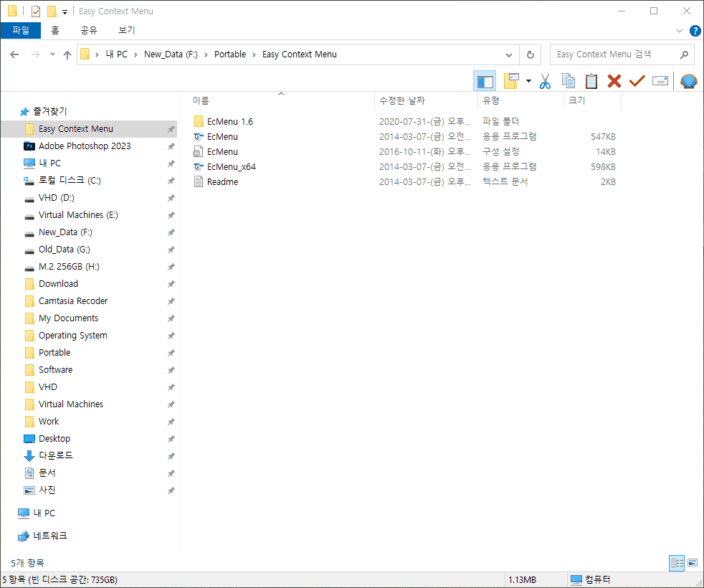Expand the address bar history dropdown
704x588 pixels.
[509, 54]
